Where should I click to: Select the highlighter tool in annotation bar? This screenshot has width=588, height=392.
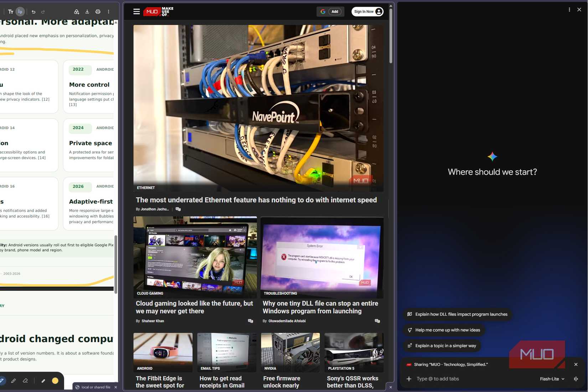pyautogui.click(x=14, y=381)
